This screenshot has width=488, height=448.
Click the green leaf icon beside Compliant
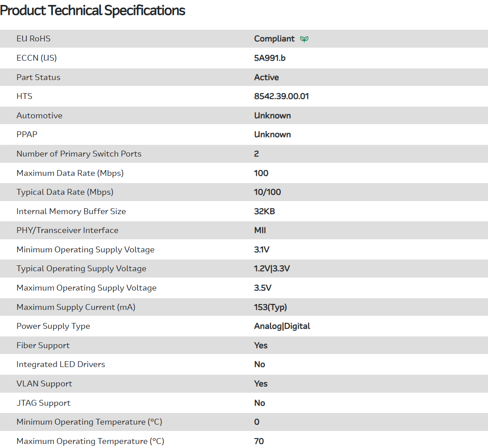(x=304, y=39)
